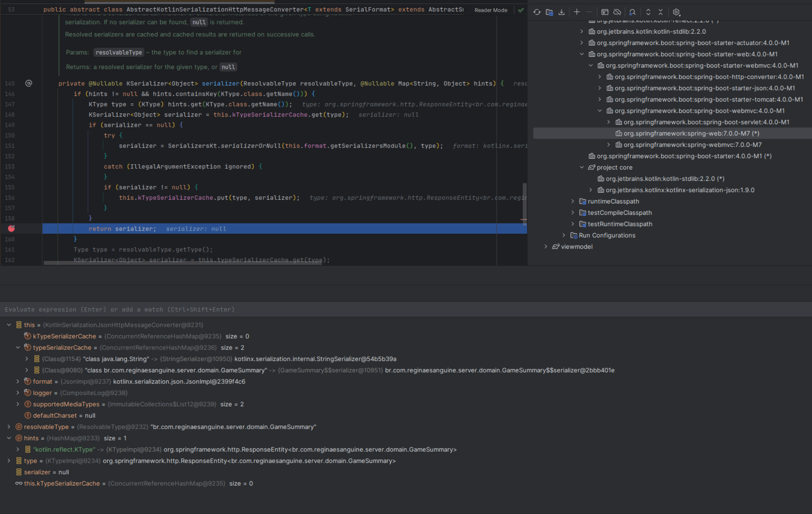Click the kTypeSerializerCache.put code line
Screen dimensions: 812x514
[x=209, y=198]
